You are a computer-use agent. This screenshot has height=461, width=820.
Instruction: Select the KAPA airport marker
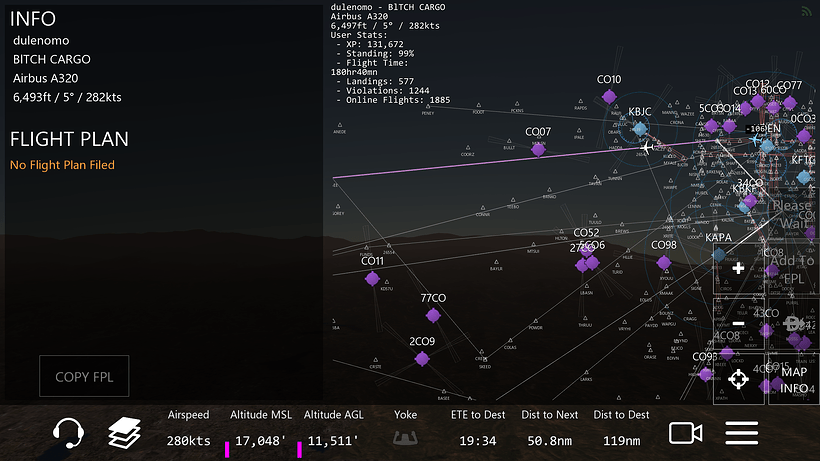[719, 255]
